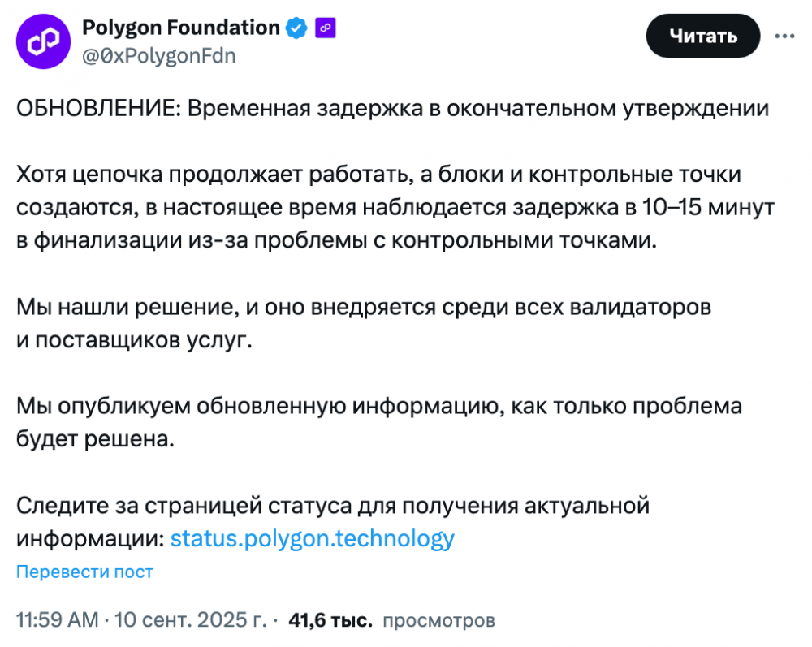Follow the account with the Читать button
The image size is (812, 647).
point(702,36)
